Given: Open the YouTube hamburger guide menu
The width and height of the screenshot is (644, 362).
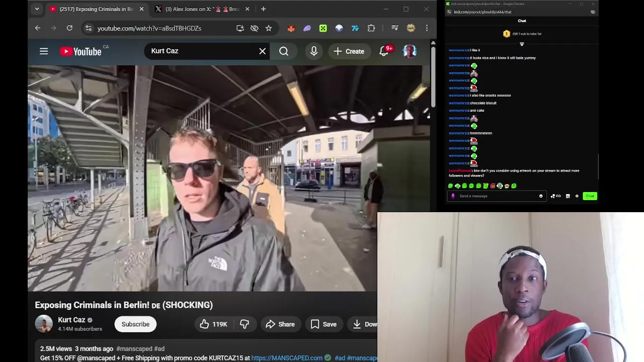Looking at the screenshot, I should (x=44, y=51).
